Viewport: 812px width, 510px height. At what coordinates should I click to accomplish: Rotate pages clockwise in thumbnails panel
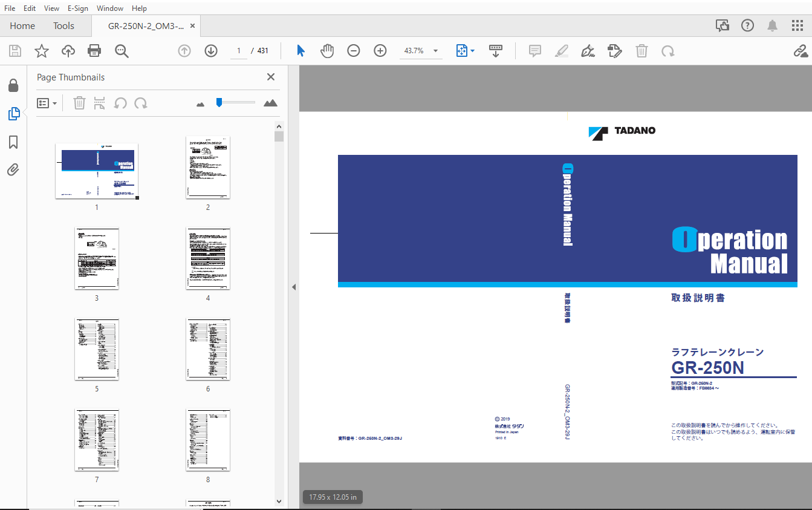pos(141,103)
